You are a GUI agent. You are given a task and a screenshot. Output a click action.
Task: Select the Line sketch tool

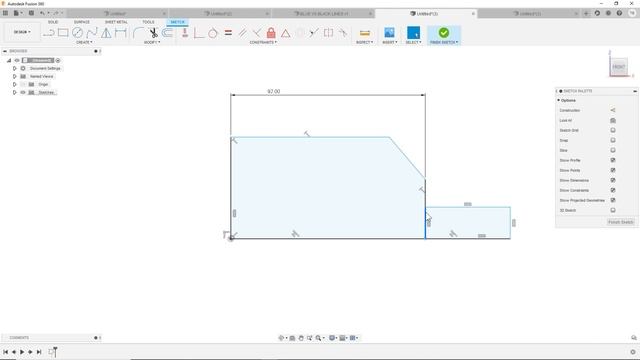click(x=49, y=33)
